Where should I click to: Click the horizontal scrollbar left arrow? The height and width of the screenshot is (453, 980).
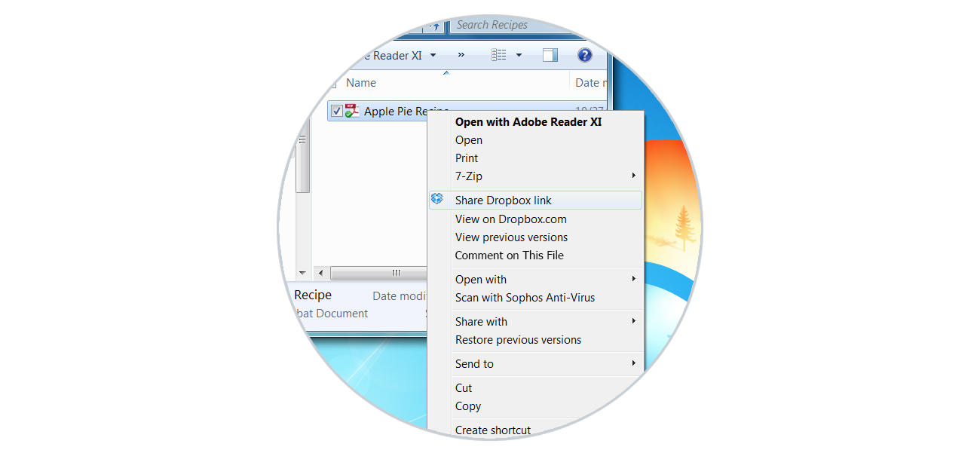(x=320, y=273)
